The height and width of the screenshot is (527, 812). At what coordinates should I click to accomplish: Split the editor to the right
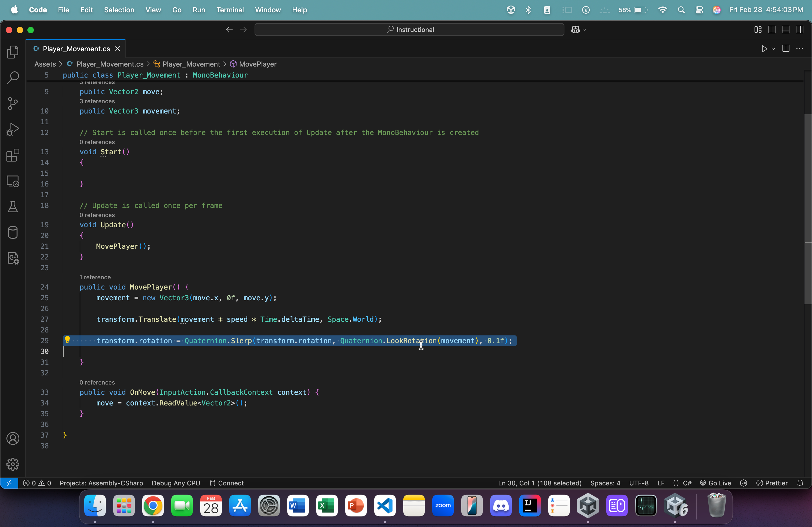point(786,49)
